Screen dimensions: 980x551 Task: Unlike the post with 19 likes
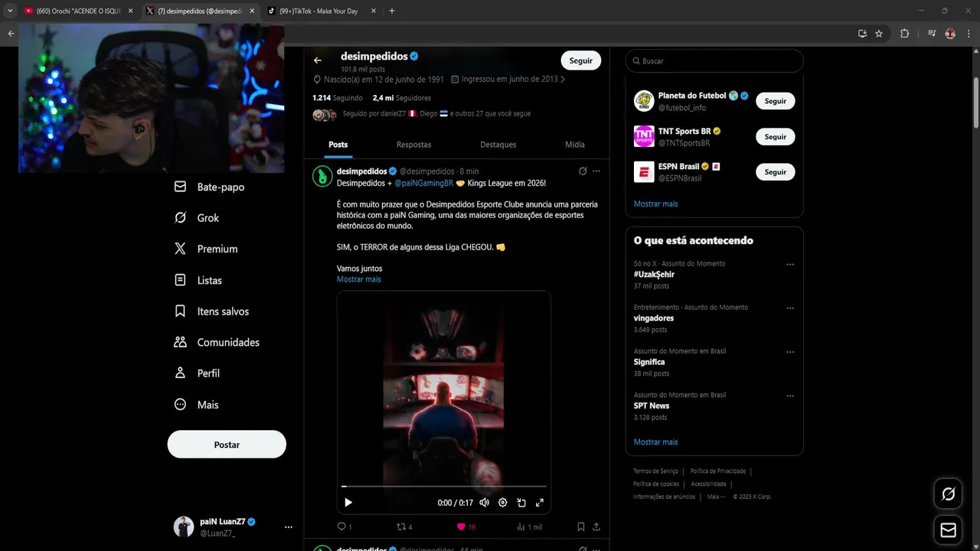pos(465,527)
